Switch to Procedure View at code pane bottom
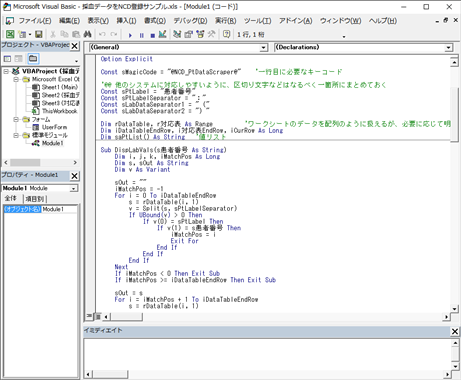This screenshot has width=461, height=380. (89, 316)
